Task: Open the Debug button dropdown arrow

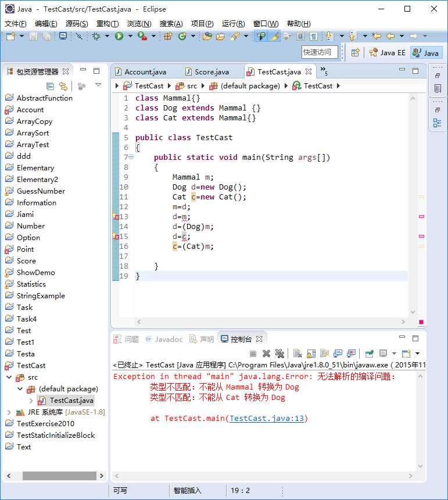Action: [x=107, y=37]
